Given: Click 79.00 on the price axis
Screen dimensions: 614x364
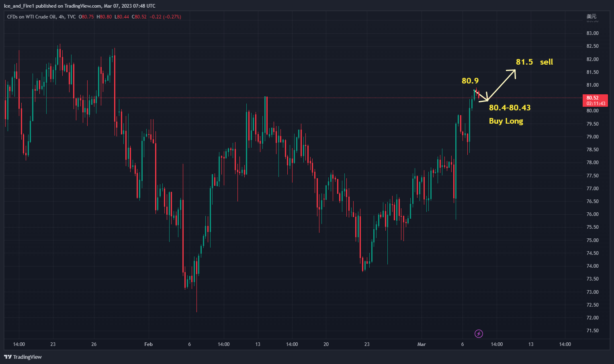Looking at the screenshot, I should pos(592,137).
